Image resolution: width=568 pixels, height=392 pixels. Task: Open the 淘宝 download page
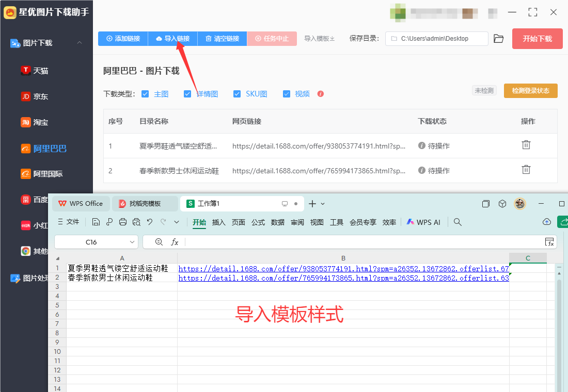pos(35,122)
